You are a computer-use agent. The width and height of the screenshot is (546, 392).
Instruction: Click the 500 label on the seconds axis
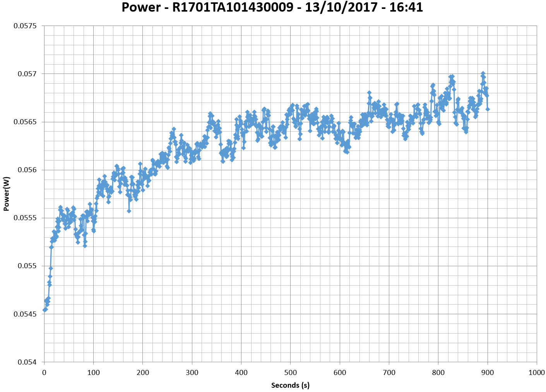tap(291, 373)
